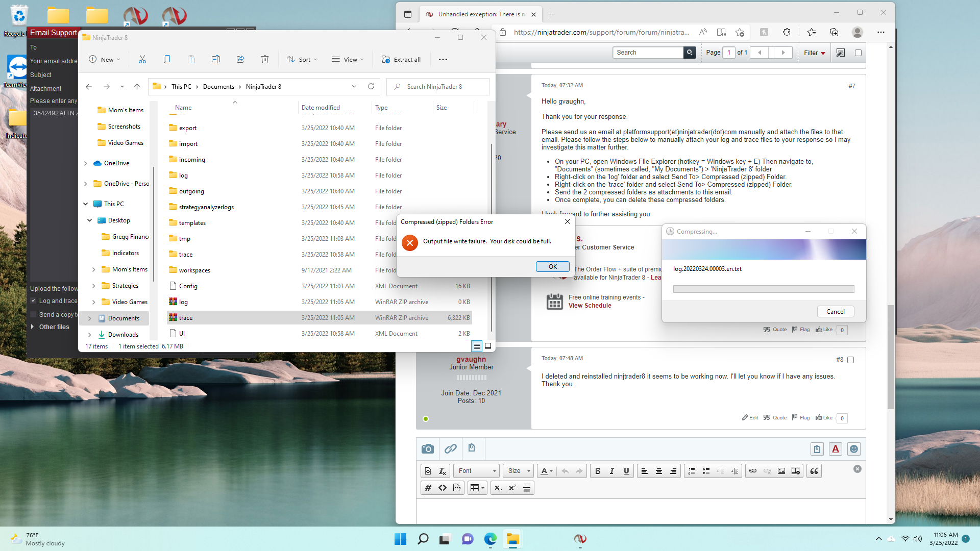980x551 pixels.
Task: Open Microsoft Edge from the taskbar
Action: coord(491,539)
